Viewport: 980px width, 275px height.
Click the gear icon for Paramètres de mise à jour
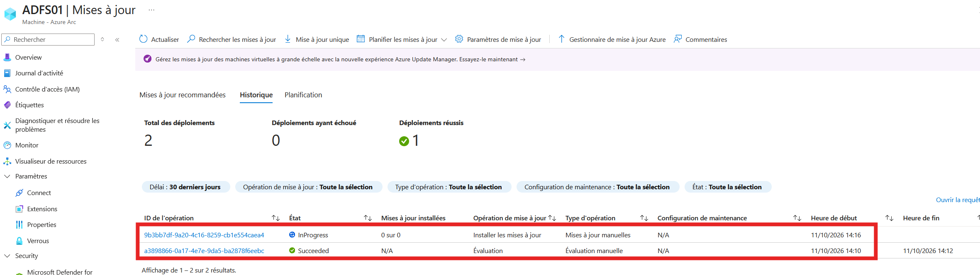click(459, 39)
